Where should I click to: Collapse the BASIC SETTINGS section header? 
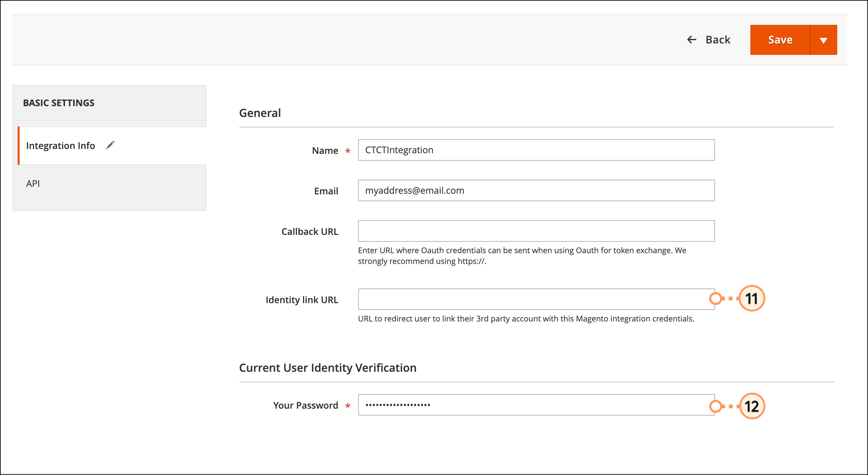(109, 103)
